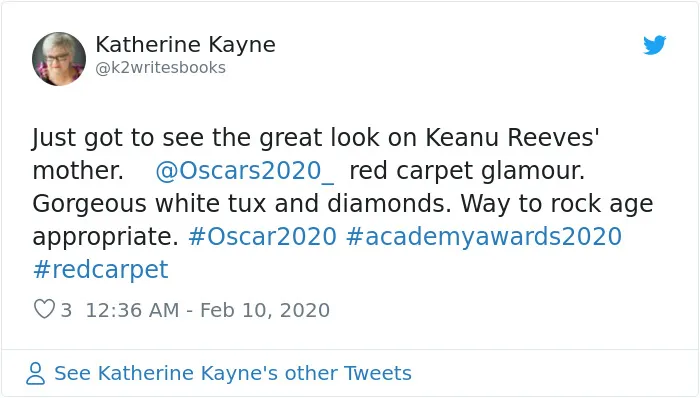Open the 12:36 AM - Feb 10, 2020 timestamp
Viewport: 700px width, 398px height.
208,310
